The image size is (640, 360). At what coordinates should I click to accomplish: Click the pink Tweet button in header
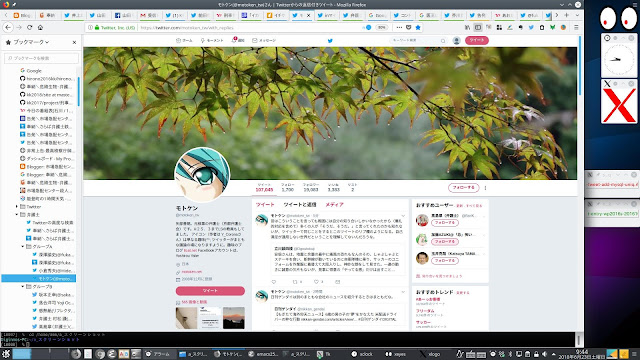click(477, 40)
